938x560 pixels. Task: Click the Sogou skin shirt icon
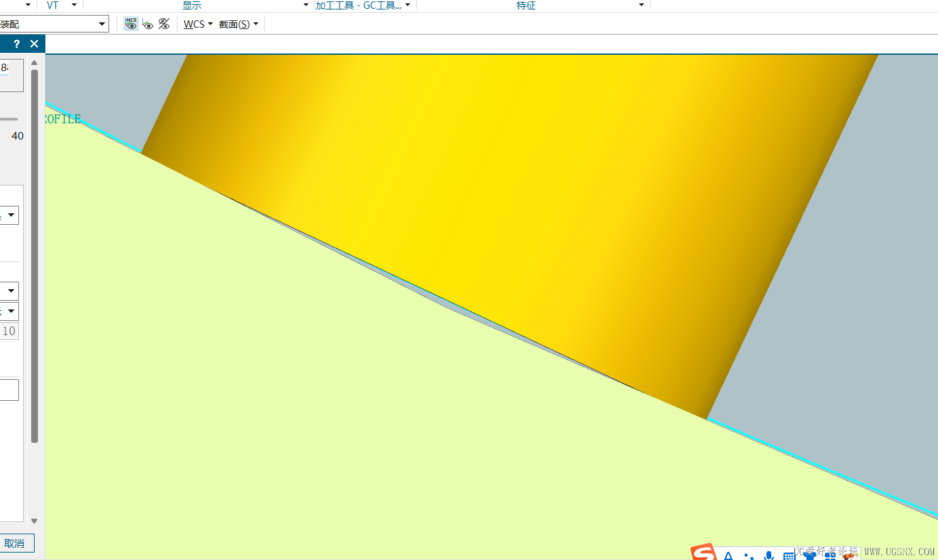click(809, 555)
